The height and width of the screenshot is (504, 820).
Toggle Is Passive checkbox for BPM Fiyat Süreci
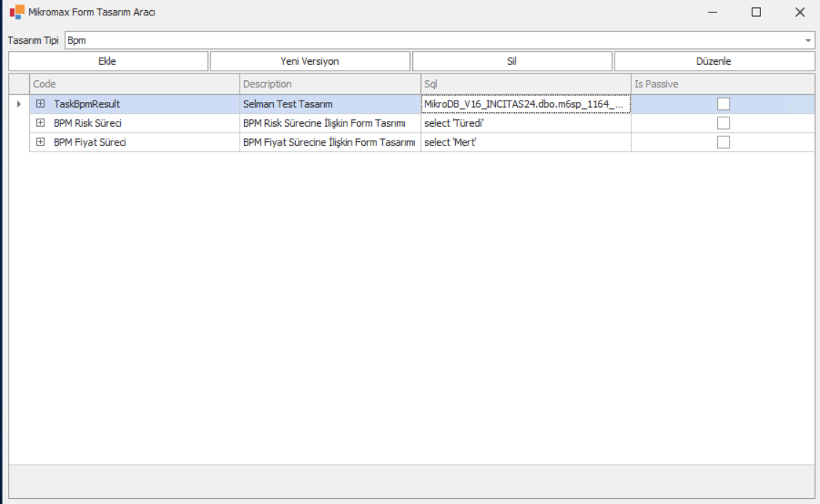click(x=723, y=142)
